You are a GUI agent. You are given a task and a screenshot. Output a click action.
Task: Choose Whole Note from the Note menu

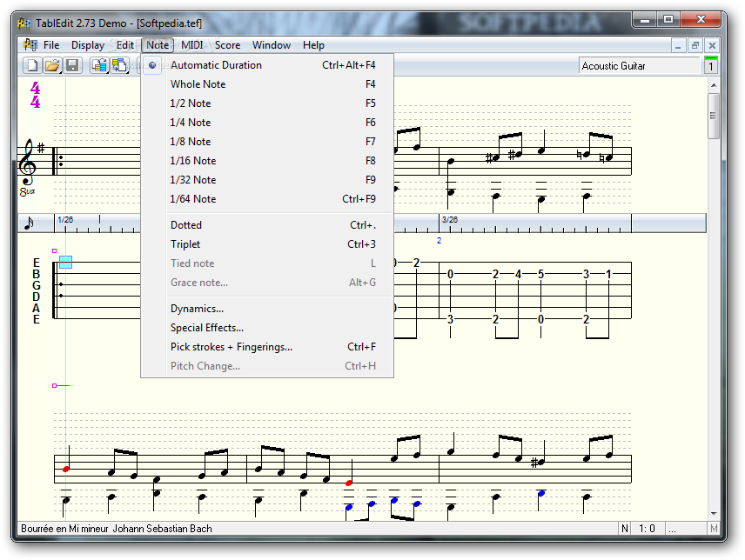click(x=267, y=84)
